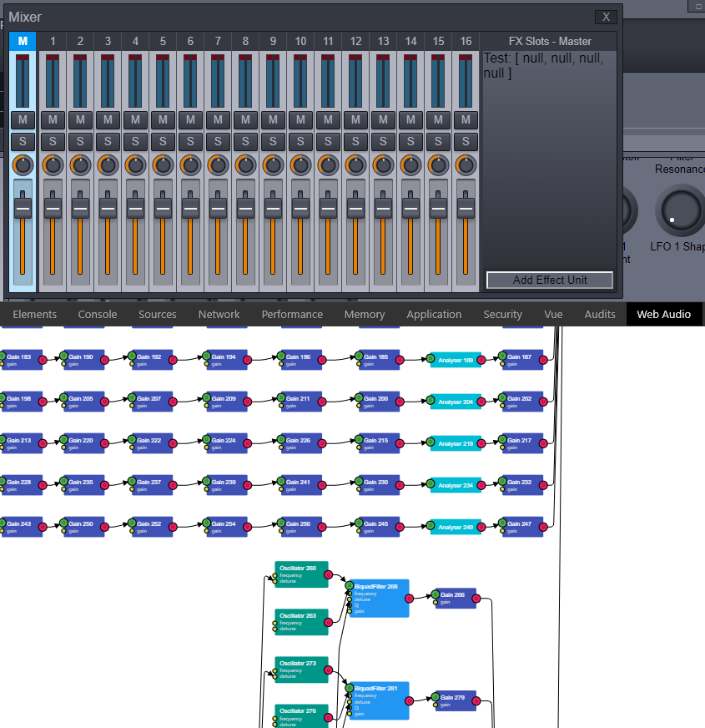Click the pan knob of channel 15

438,164
